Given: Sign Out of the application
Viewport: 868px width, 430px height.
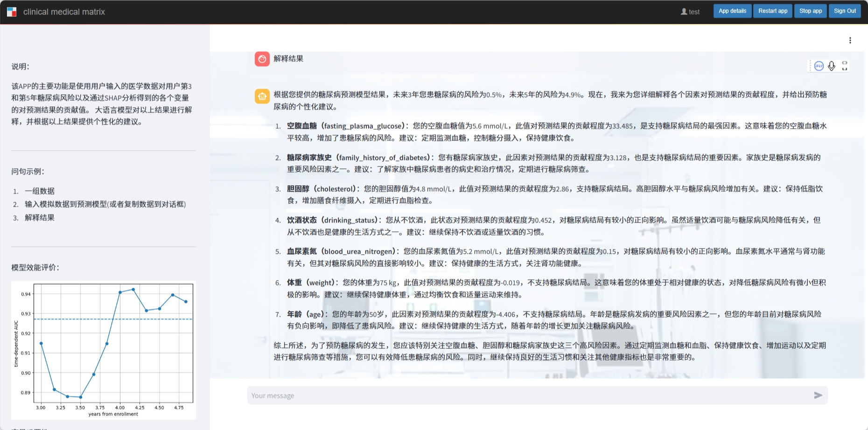Looking at the screenshot, I should (845, 10).
